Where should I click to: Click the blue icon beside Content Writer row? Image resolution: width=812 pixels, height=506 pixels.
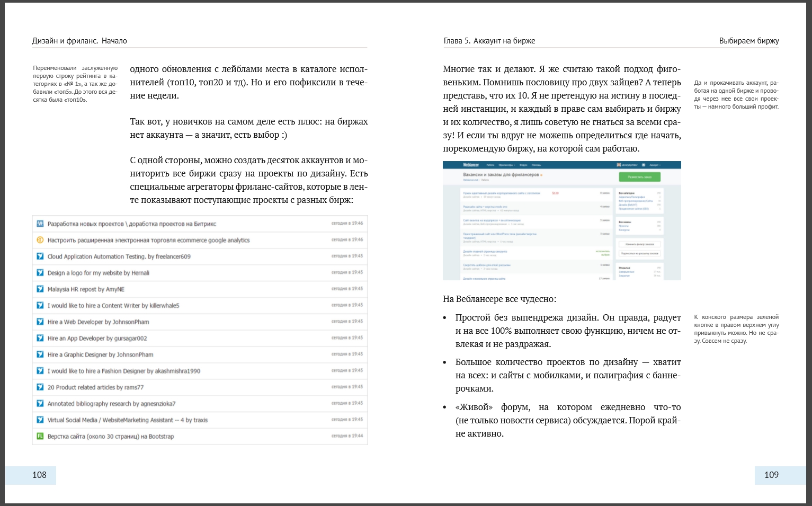tap(40, 306)
